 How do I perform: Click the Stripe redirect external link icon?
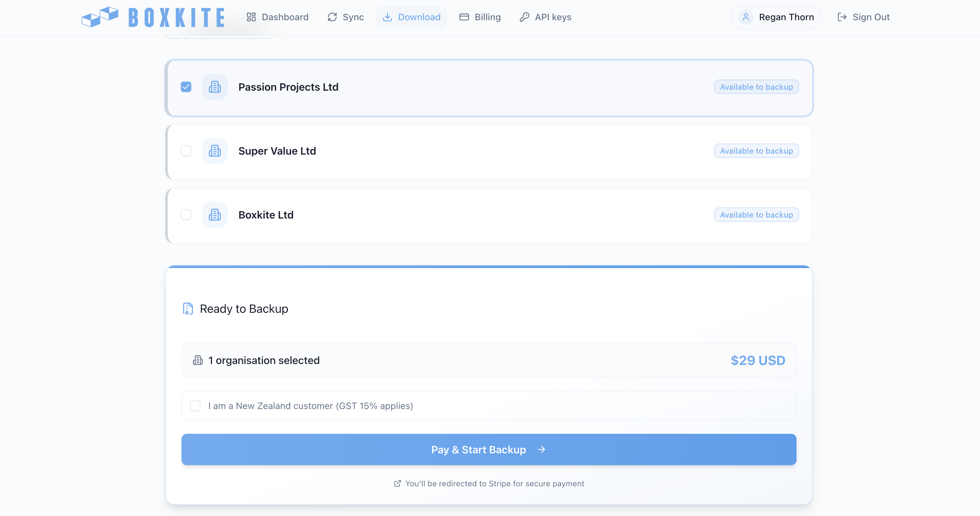coord(397,484)
